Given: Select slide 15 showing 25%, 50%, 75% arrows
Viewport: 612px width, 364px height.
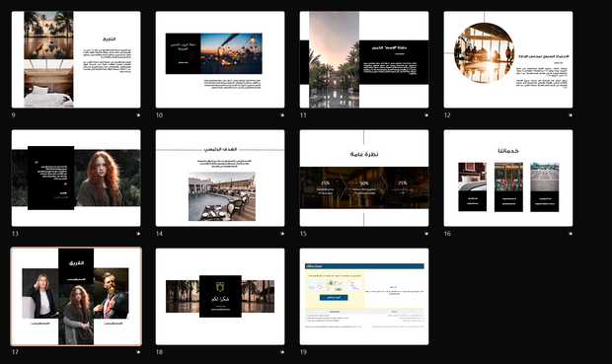Looking at the screenshot, I should (364, 178).
